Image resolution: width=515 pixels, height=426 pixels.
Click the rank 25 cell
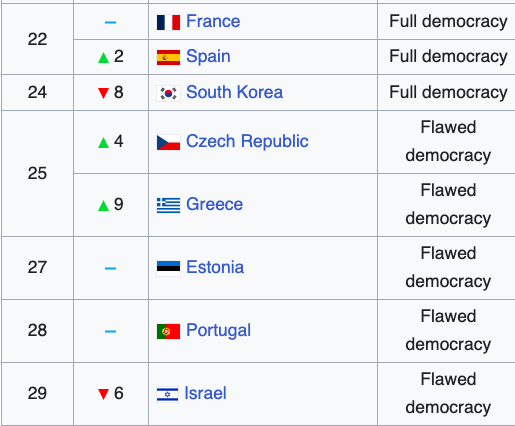coord(37,173)
